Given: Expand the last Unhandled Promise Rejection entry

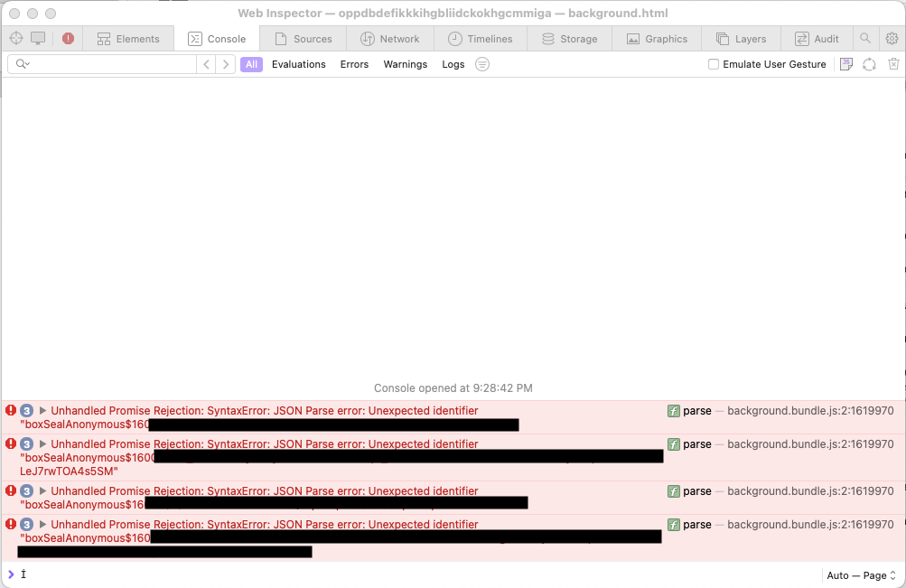Looking at the screenshot, I should coord(42,525).
